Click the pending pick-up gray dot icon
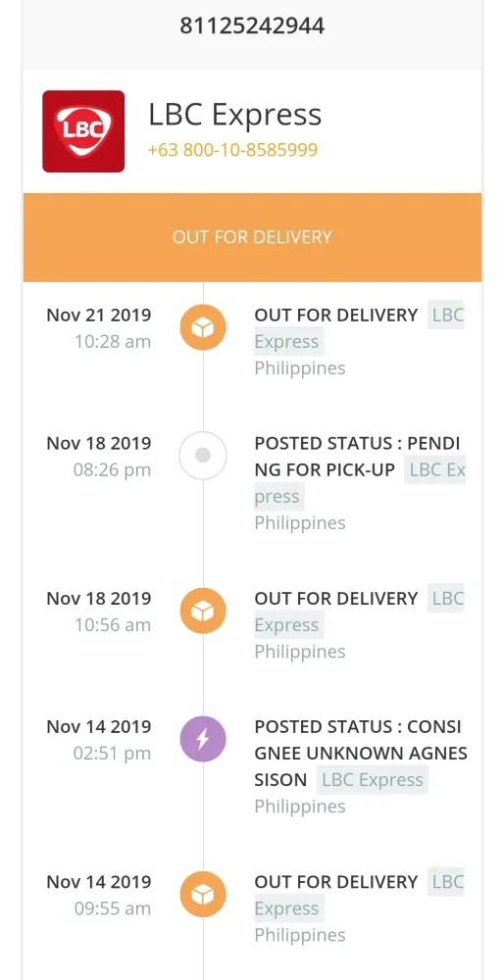The width and height of the screenshot is (504, 980). coord(203,456)
